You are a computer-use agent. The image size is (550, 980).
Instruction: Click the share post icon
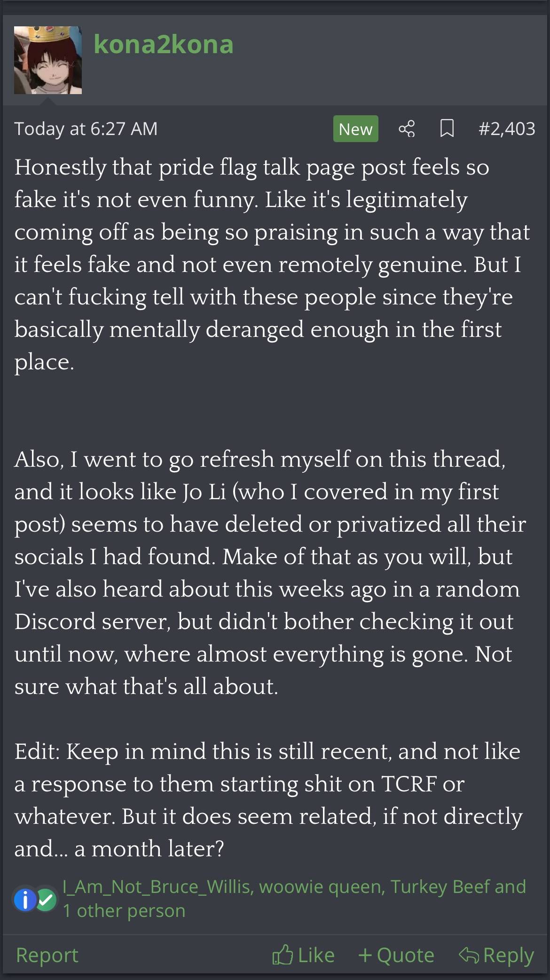(x=407, y=128)
